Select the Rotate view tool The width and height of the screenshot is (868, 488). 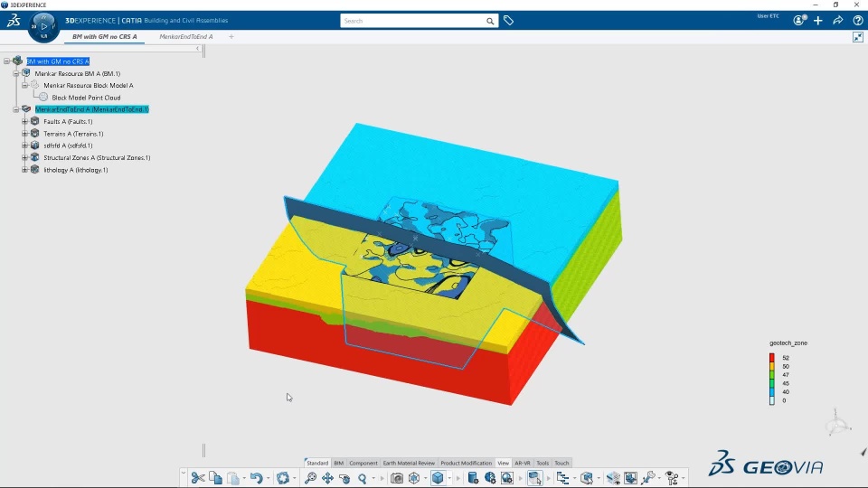[344, 477]
